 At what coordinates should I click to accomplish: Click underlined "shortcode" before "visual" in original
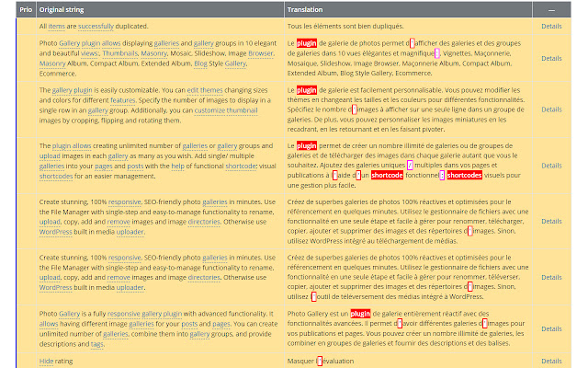coord(241,166)
